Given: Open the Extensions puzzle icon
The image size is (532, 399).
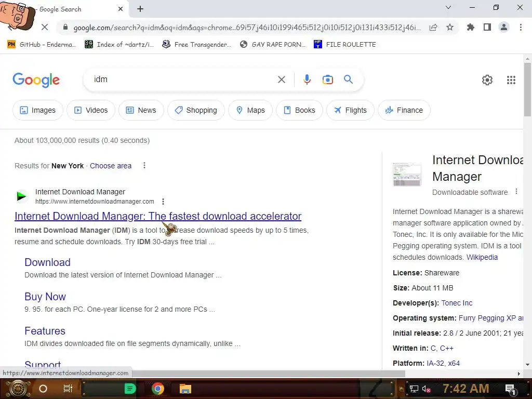Looking at the screenshot, I should point(470,27).
